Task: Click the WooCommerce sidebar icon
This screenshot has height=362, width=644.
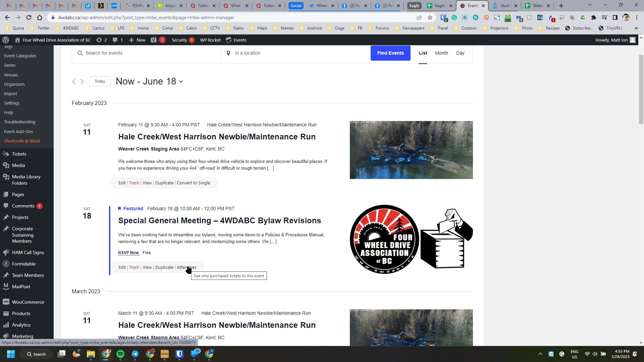Action: tap(6, 302)
